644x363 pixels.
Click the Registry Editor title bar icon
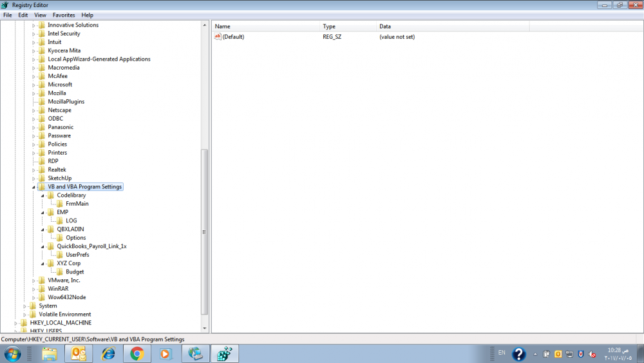5,5
